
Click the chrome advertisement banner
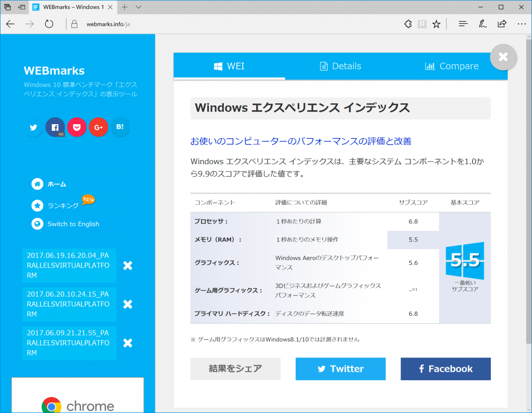pos(78,395)
